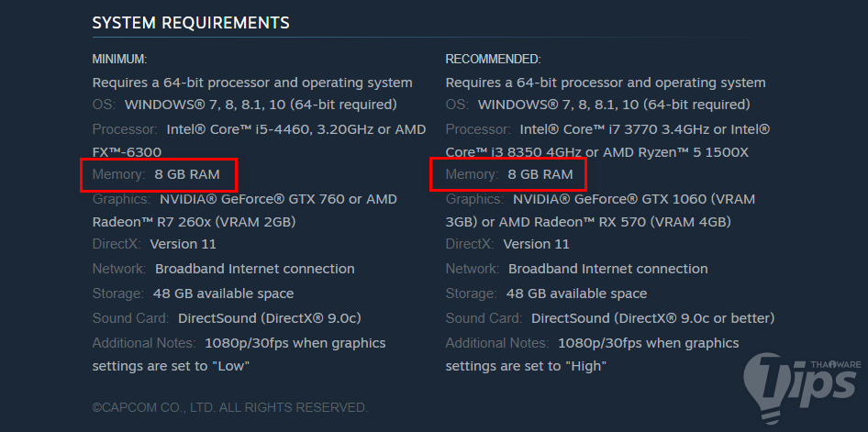Viewport: 868px width, 432px height.
Task: Click the recommended Network Broadband Internet connection line
Action: (607, 269)
